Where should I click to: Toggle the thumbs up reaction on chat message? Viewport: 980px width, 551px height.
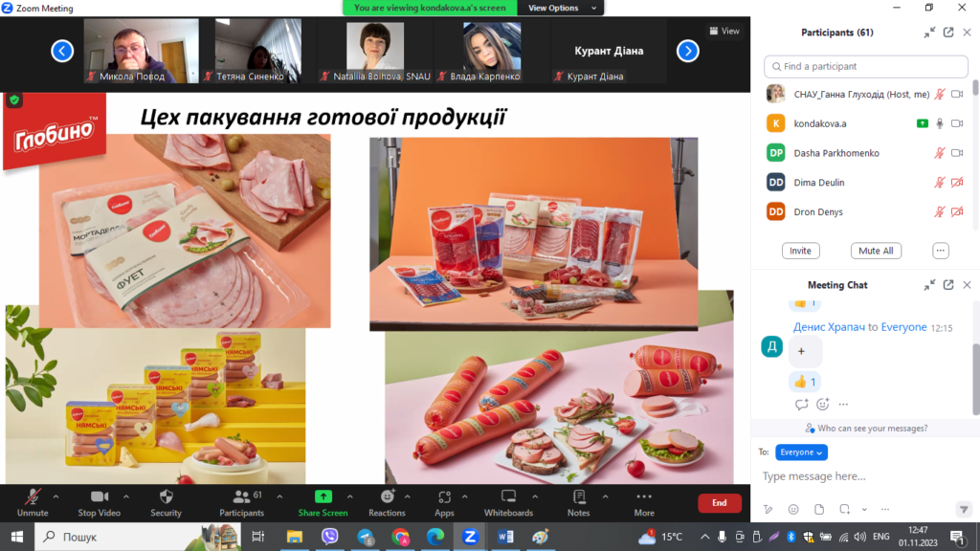(805, 382)
